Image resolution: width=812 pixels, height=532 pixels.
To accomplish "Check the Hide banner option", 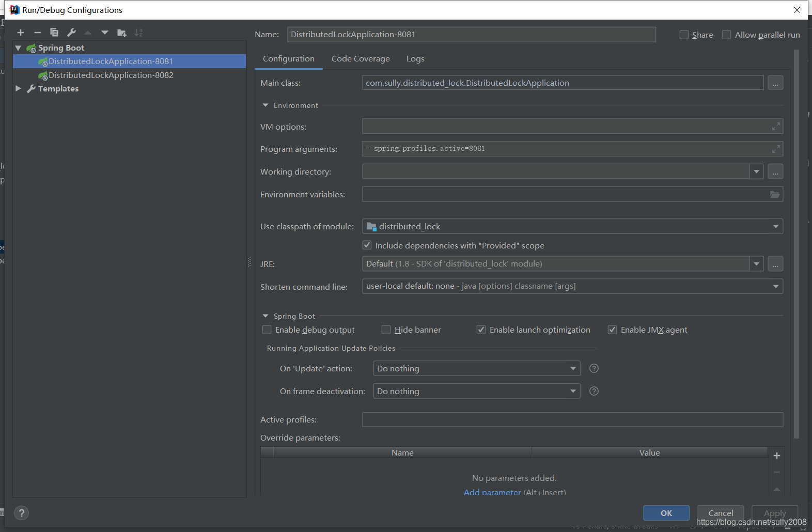I will 386,330.
